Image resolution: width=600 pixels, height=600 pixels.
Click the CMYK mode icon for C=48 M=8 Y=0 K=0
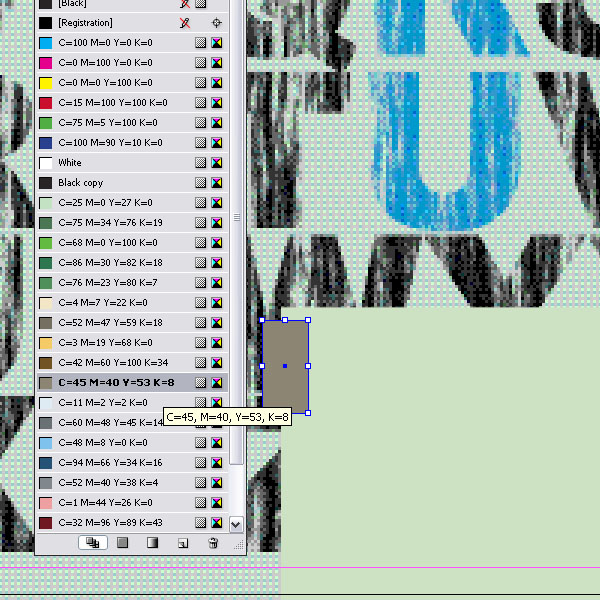click(217, 443)
